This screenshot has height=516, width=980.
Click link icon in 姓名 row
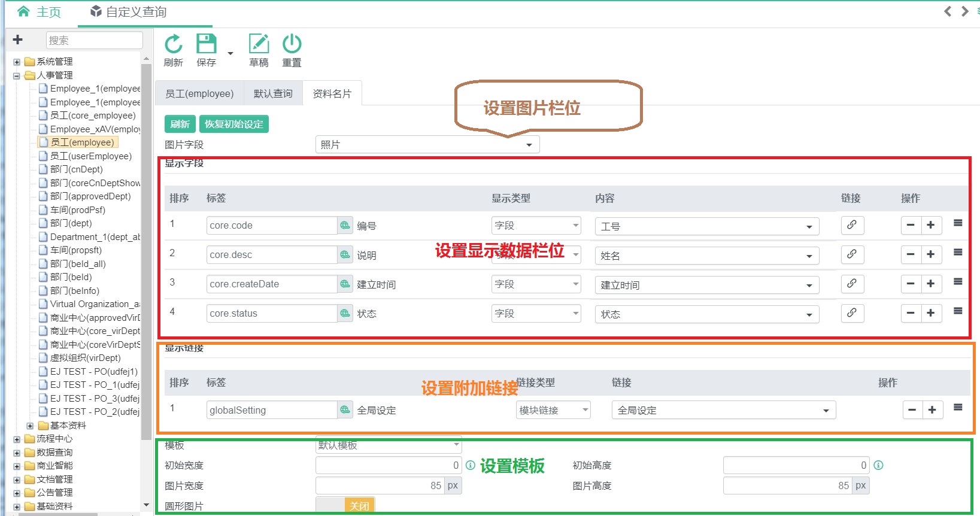point(852,254)
